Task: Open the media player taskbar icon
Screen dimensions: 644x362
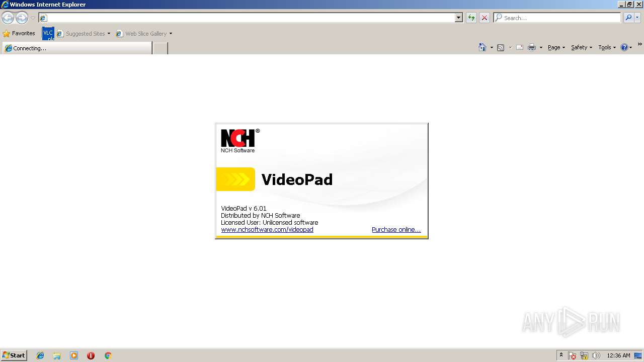Action: [74, 355]
